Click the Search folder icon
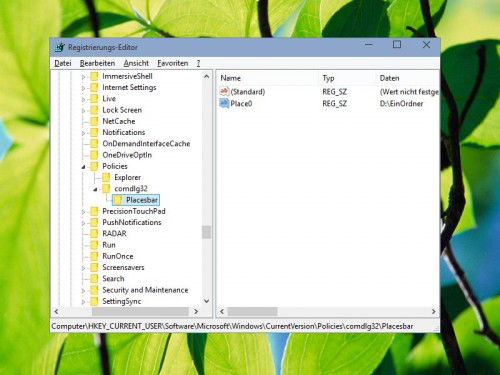 click(x=94, y=279)
